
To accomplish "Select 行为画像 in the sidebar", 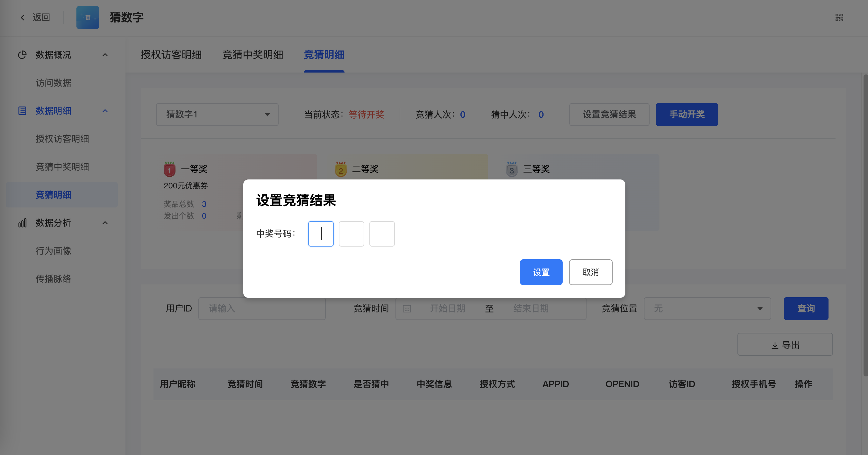I will coord(53,251).
